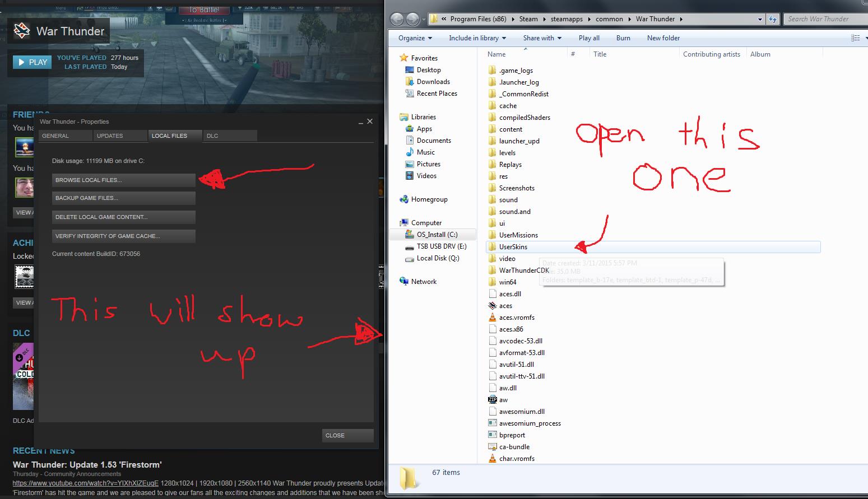Click Burn in Explorer toolbar

(623, 38)
